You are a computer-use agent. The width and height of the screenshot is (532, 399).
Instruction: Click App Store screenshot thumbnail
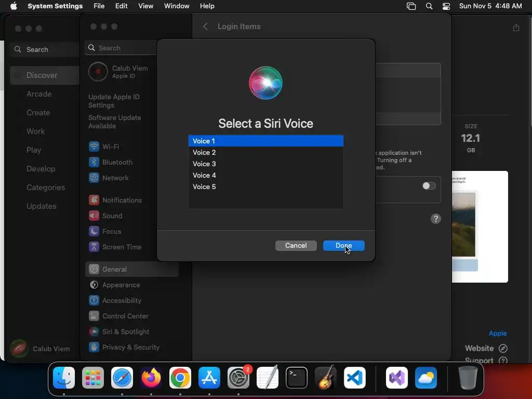pos(480,227)
